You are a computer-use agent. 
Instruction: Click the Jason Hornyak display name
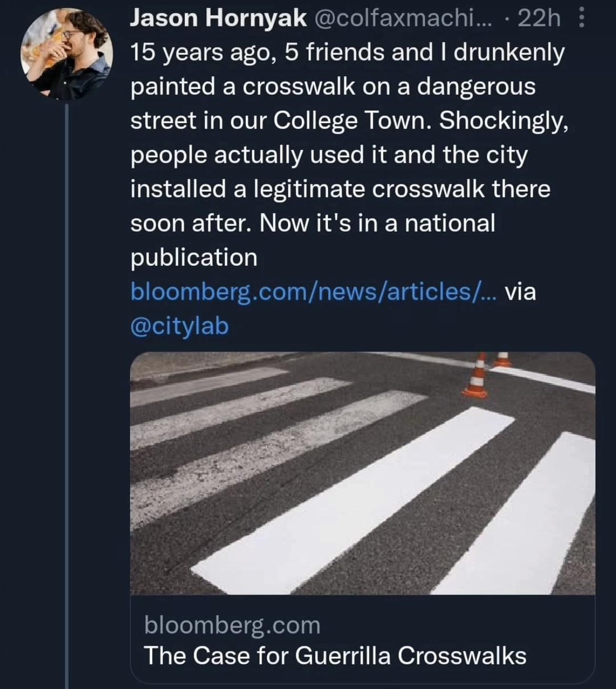pos(218,18)
